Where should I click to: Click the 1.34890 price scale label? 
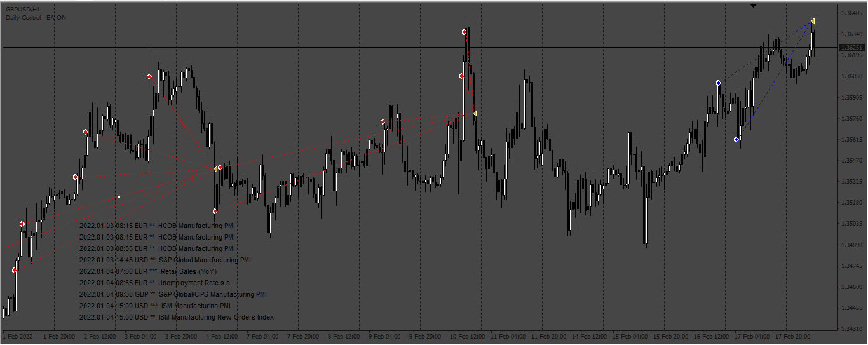pos(851,245)
